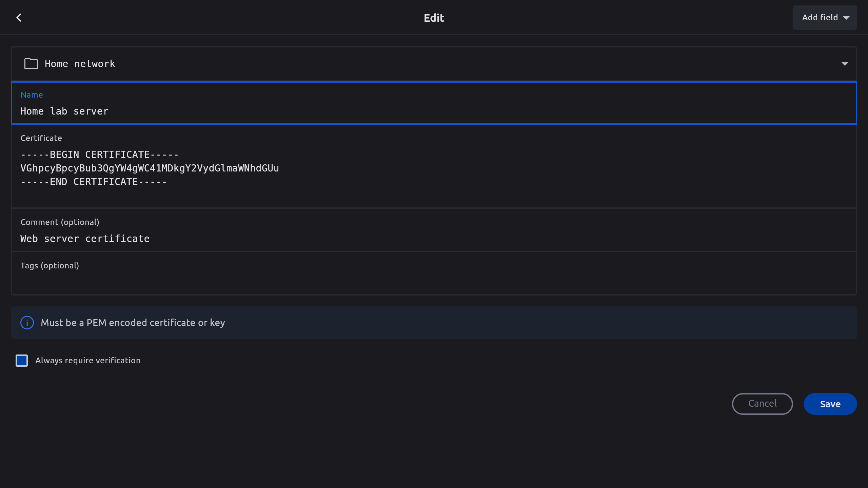The height and width of the screenshot is (488, 868).
Task: Click the Edit page title
Action: coord(434,18)
